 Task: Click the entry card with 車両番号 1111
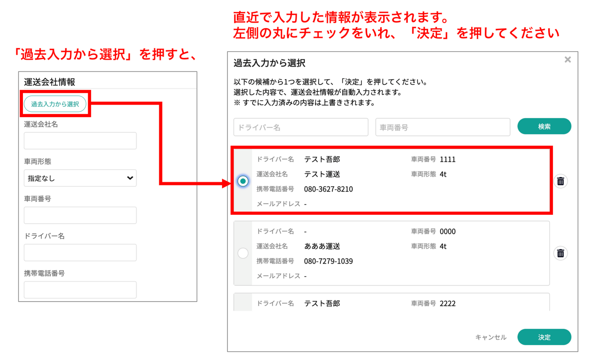[387, 181]
